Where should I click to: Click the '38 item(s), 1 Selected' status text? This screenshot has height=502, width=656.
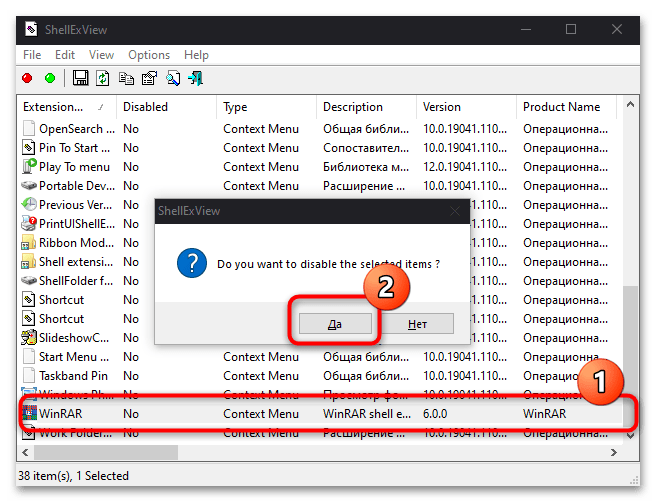pos(74,476)
